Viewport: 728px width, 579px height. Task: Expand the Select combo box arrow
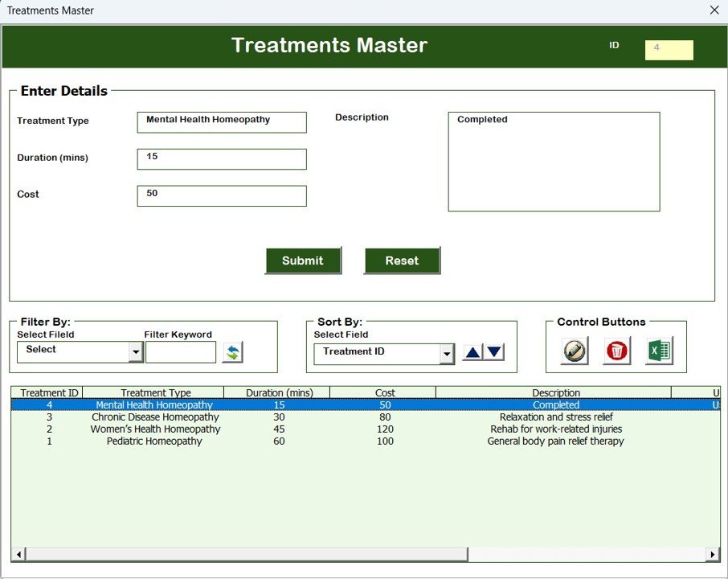coord(135,351)
